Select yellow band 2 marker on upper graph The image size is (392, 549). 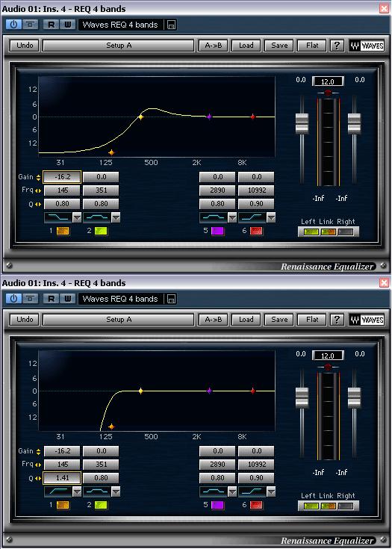coord(140,117)
